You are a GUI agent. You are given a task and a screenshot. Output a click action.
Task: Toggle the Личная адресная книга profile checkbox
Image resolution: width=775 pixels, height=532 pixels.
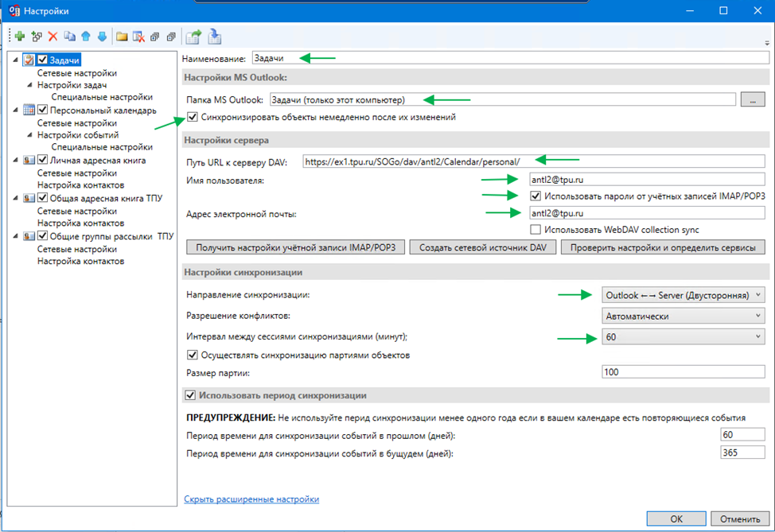42,160
